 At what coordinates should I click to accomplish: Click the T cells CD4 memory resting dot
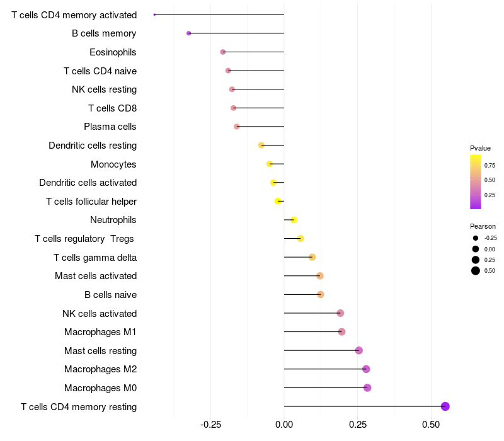tap(445, 406)
